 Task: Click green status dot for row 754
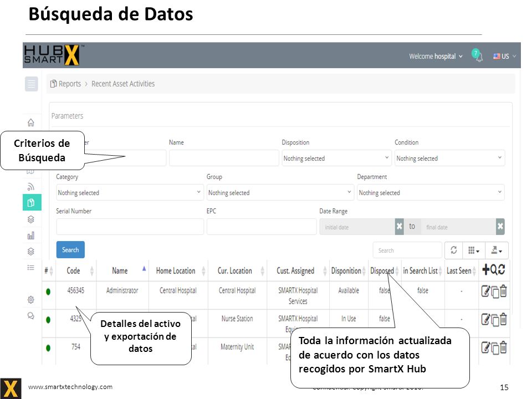click(x=48, y=348)
